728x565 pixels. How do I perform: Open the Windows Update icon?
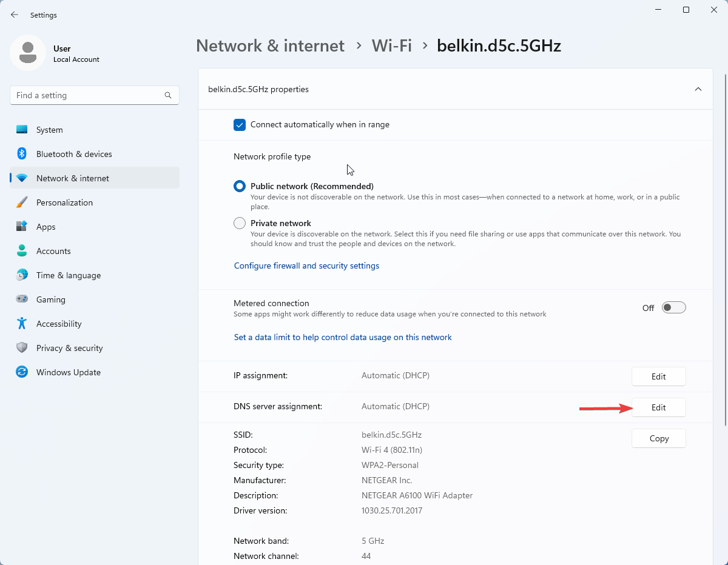coord(22,372)
